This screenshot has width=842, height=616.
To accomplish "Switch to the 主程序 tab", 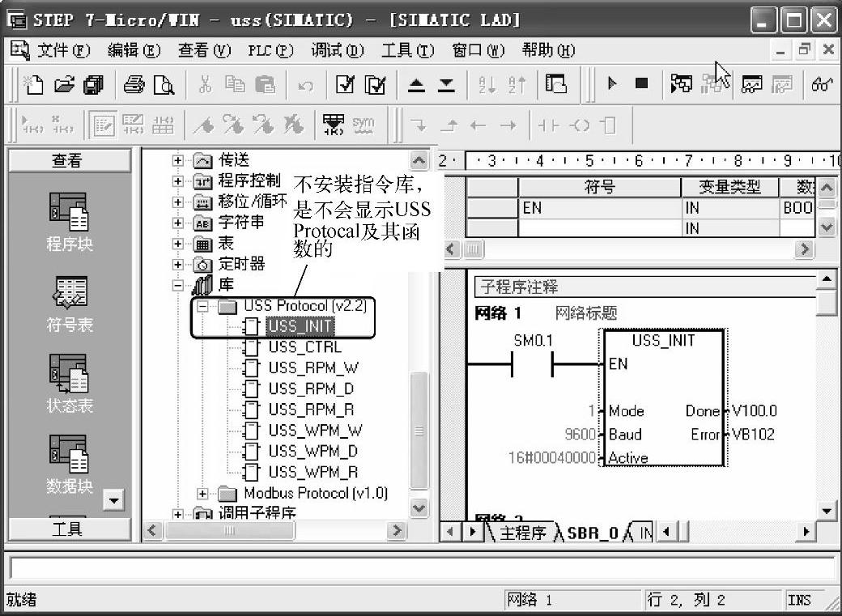I will (x=522, y=532).
